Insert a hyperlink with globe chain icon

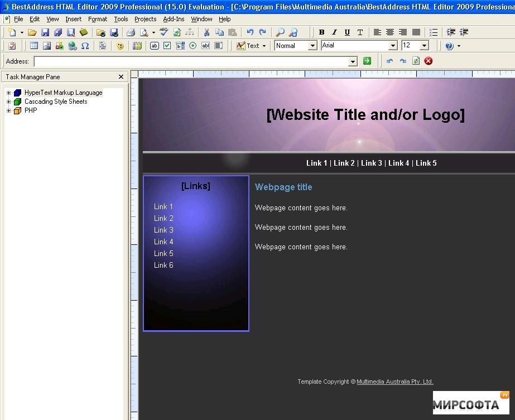(73, 46)
